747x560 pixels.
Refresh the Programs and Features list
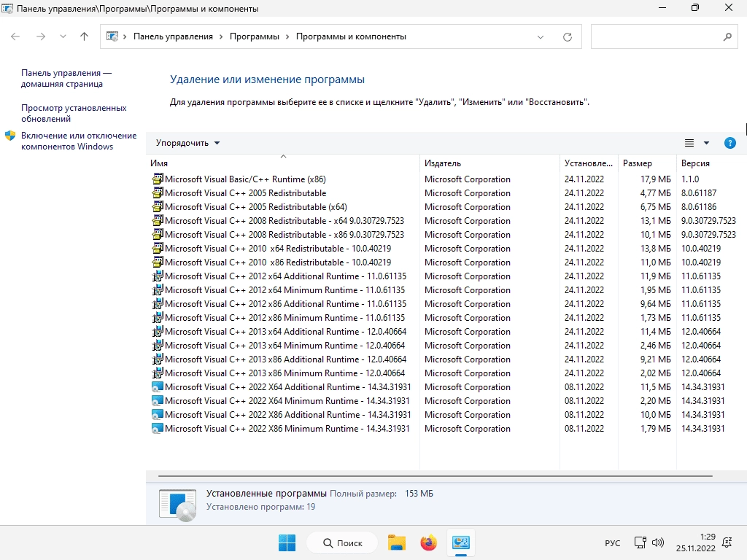pyautogui.click(x=567, y=37)
